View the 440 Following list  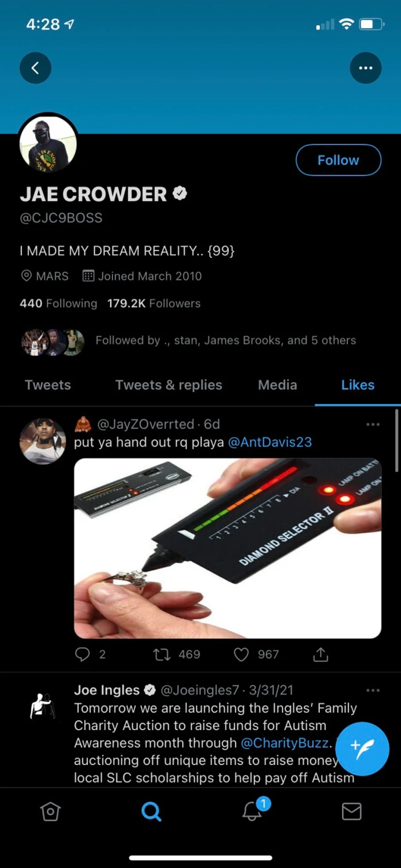tap(58, 303)
